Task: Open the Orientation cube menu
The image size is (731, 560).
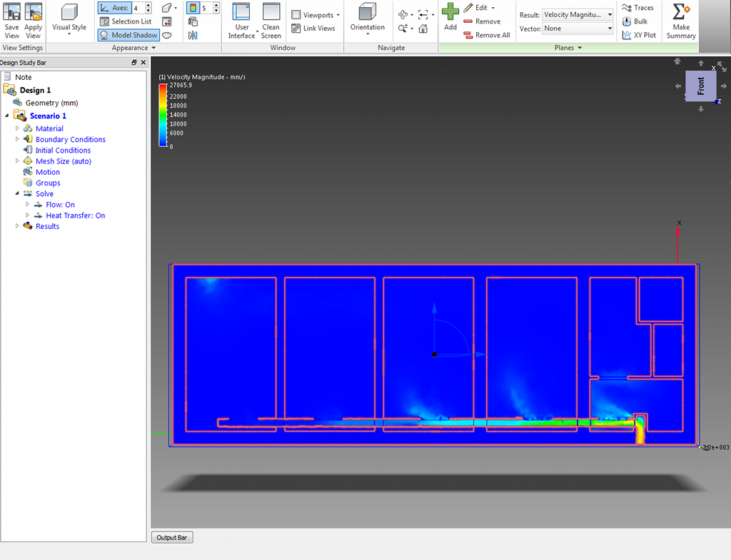Action: click(368, 19)
